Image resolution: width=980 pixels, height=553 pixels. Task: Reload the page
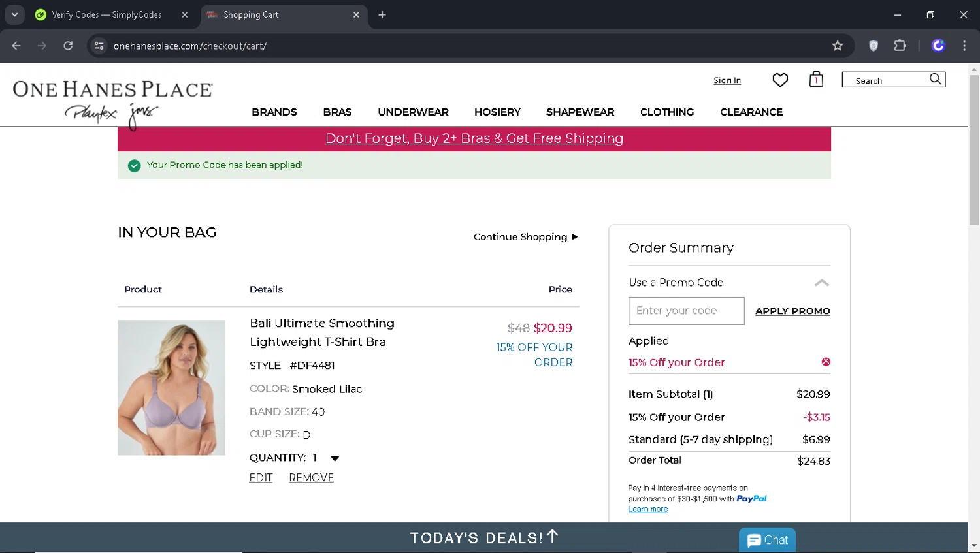pyautogui.click(x=68, y=46)
